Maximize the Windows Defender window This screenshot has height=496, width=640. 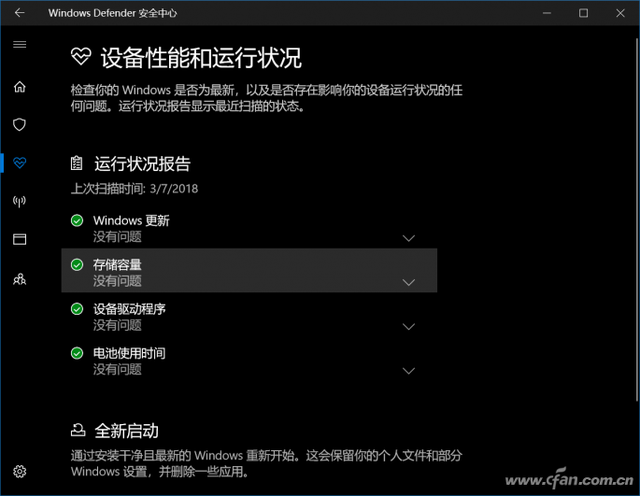click(583, 13)
